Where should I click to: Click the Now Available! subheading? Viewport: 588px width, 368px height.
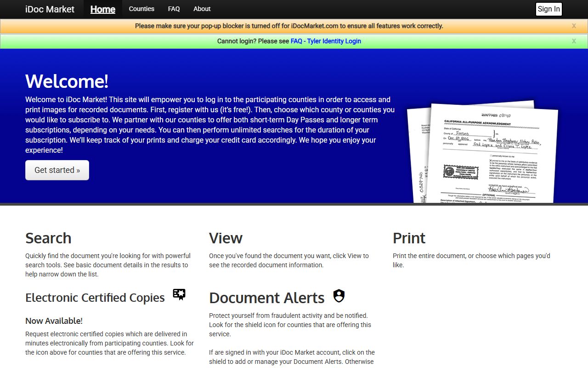coord(54,321)
